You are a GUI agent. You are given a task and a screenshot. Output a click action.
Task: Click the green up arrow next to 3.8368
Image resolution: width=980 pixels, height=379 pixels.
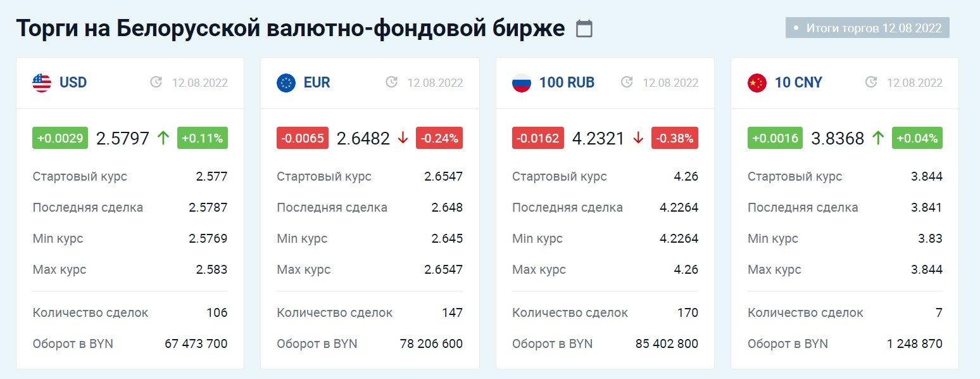click(878, 138)
